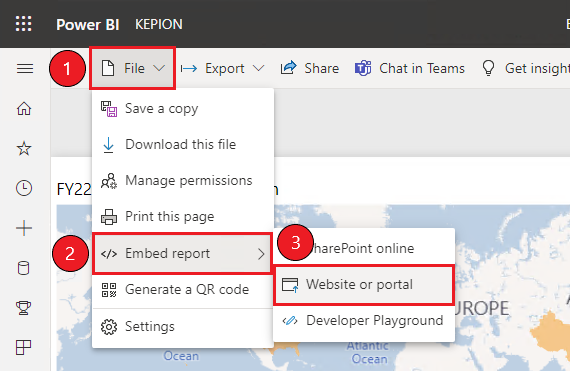This screenshot has width=570, height=371.
Task: Click the Settings gear icon
Action: click(109, 327)
